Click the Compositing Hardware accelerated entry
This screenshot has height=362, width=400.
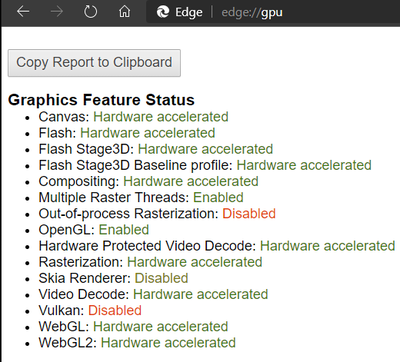pos(148,181)
